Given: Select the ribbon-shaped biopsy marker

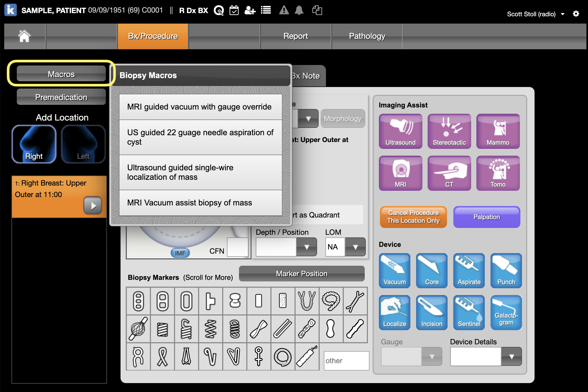Looking at the screenshot, I should coord(162,357).
